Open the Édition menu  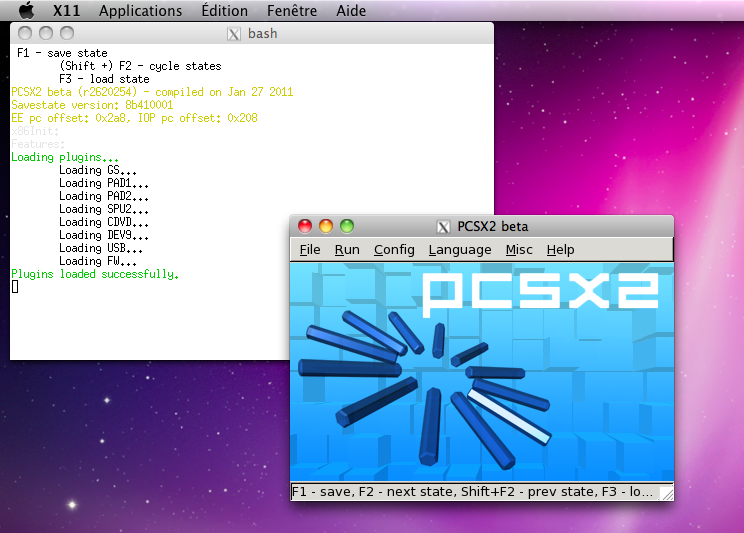point(224,10)
